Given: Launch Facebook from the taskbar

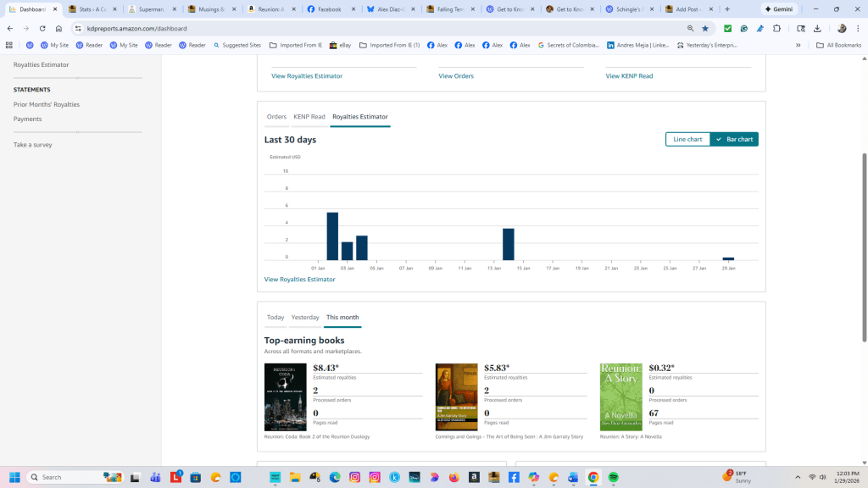Looking at the screenshot, I should [513, 479].
